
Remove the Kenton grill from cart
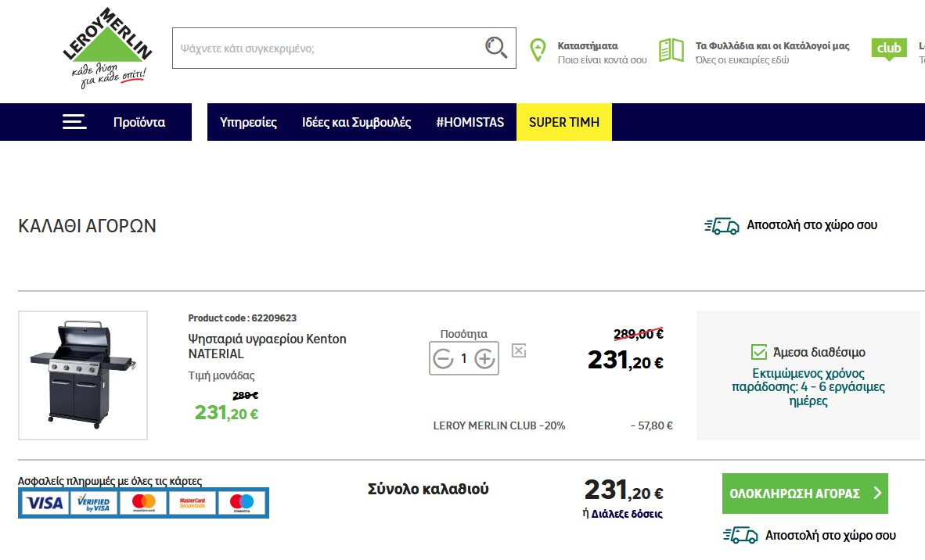pos(519,350)
